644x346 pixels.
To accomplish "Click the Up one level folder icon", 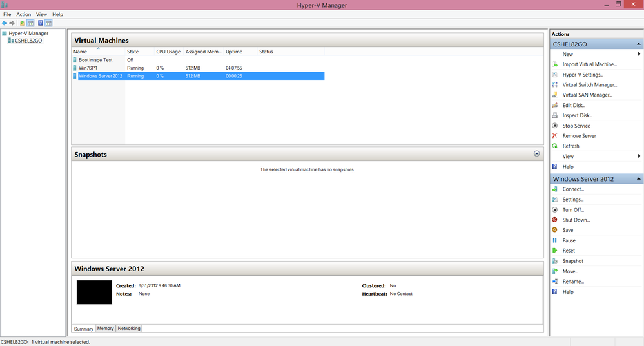I will point(22,23).
